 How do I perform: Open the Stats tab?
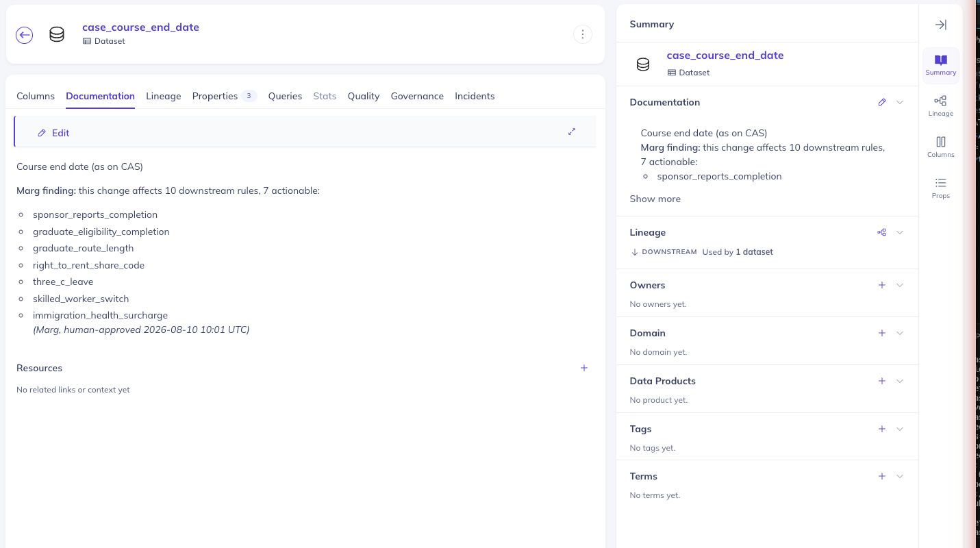coord(325,96)
